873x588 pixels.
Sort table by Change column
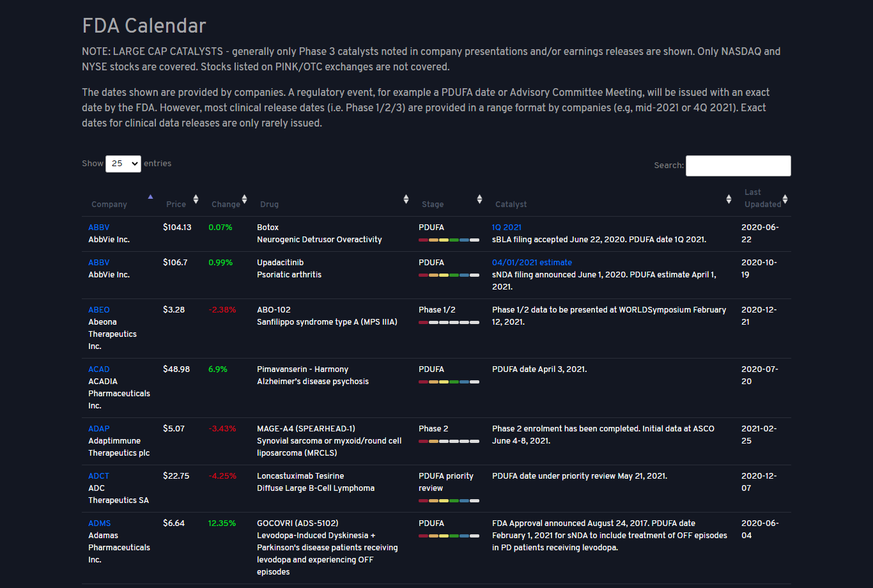(227, 199)
